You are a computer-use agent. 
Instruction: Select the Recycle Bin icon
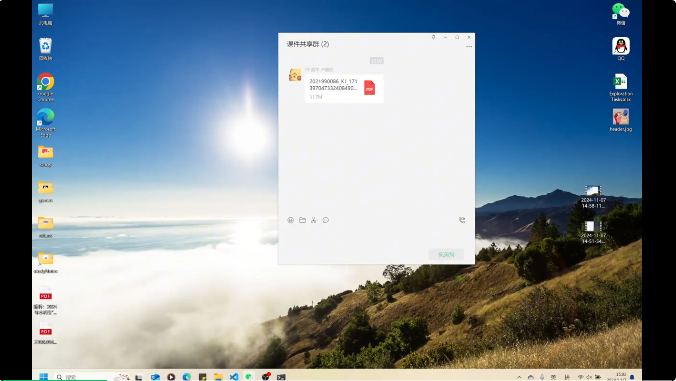point(45,49)
